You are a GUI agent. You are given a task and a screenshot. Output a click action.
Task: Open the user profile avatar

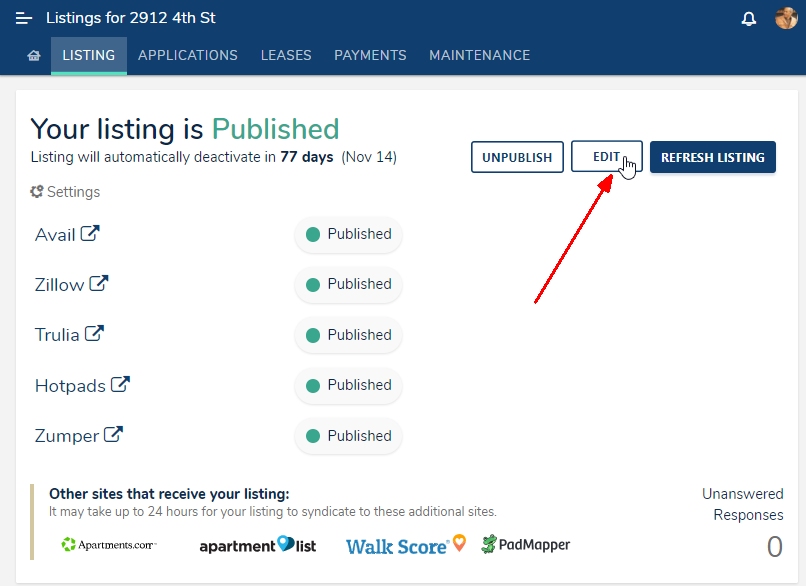(786, 19)
